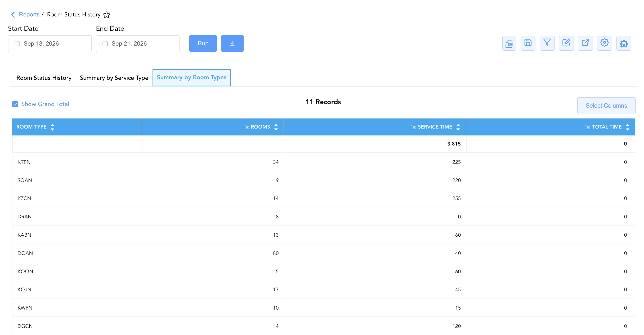Click aggregate icon in Total Time header
Viewport: 644px width, 335px height.
pyautogui.click(x=588, y=127)
